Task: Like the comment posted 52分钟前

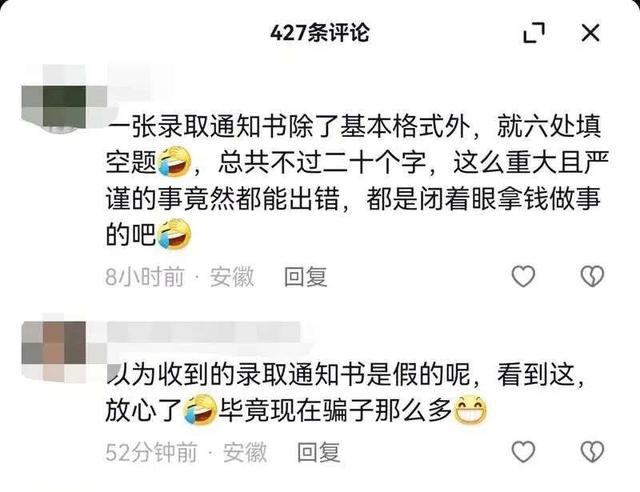Action: click(x=523, y=452)
